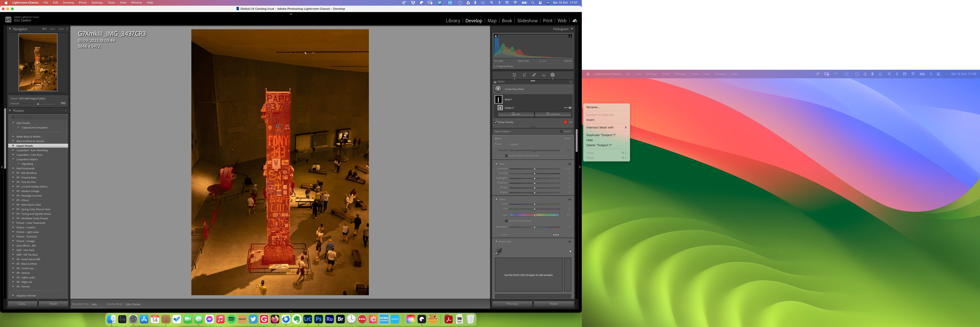Open the Masks panel help icon

point(571,82)
